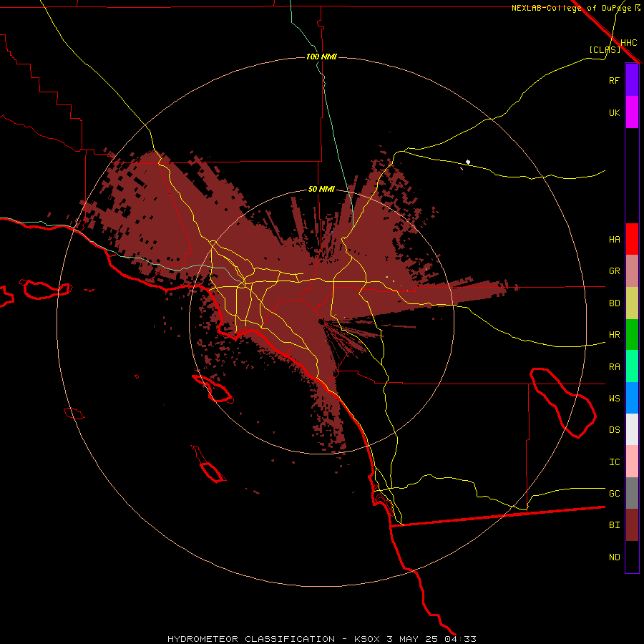Click the 'HA' legend label
Screen dimensions: 644x644
614,239
